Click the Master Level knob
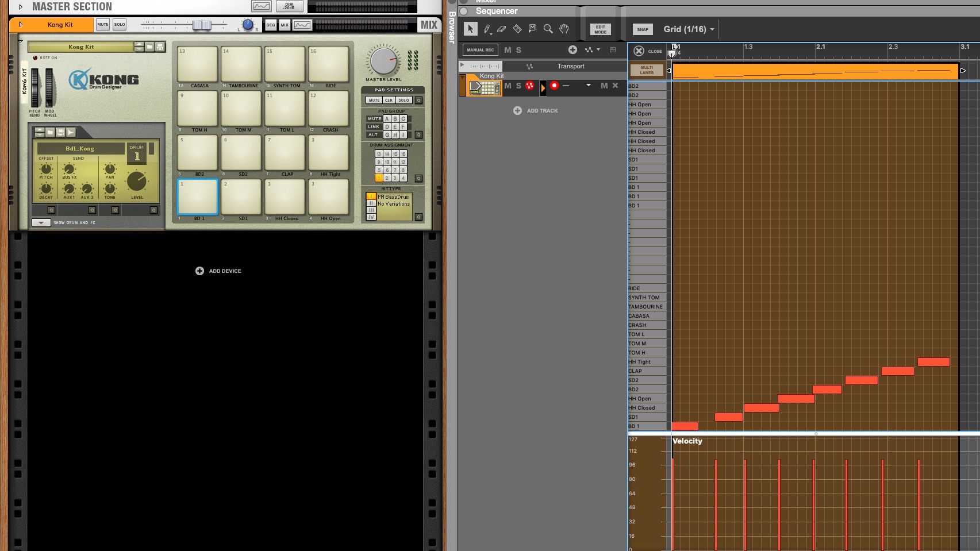Viewport: 980px width, 551px height. tap(383, 60)
